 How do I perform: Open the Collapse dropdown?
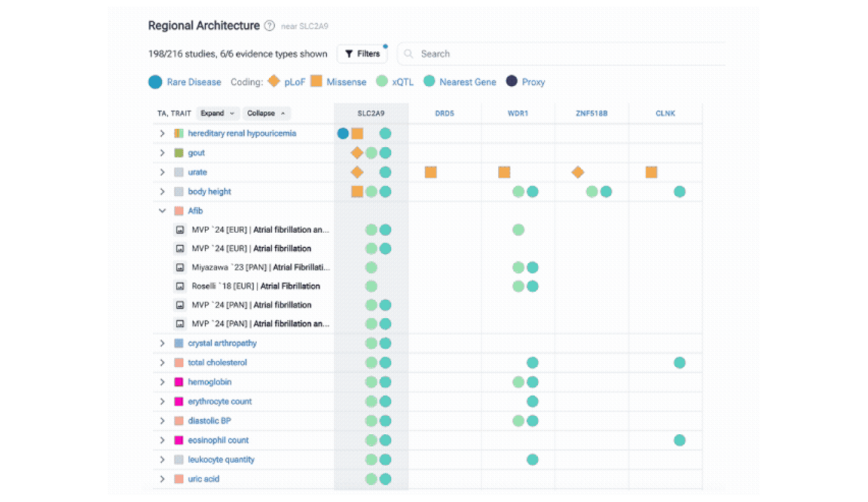click(267, 113)
